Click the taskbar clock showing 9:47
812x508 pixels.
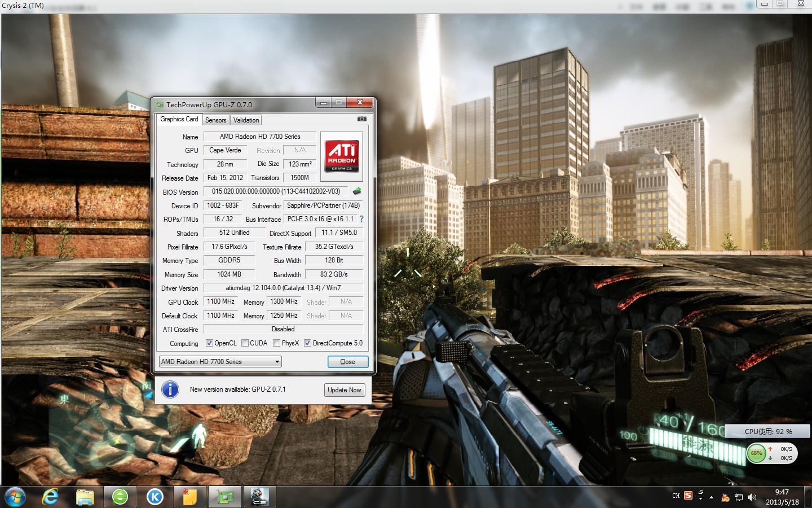(x=782, y=497)
